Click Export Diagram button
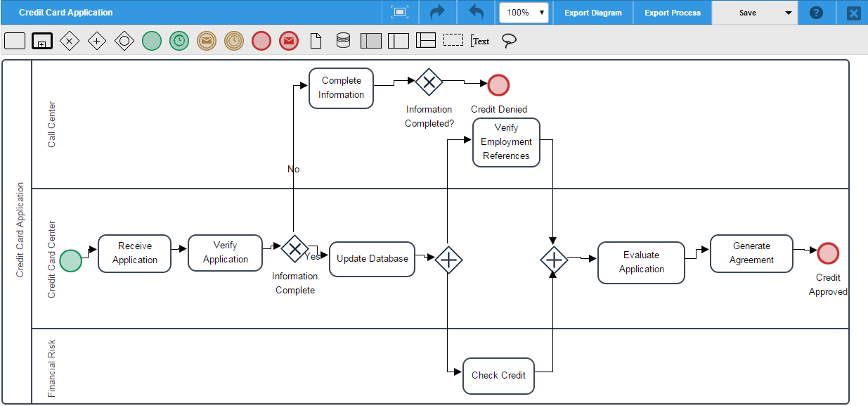This screenshot has height=406, width=868. (593, 13)
